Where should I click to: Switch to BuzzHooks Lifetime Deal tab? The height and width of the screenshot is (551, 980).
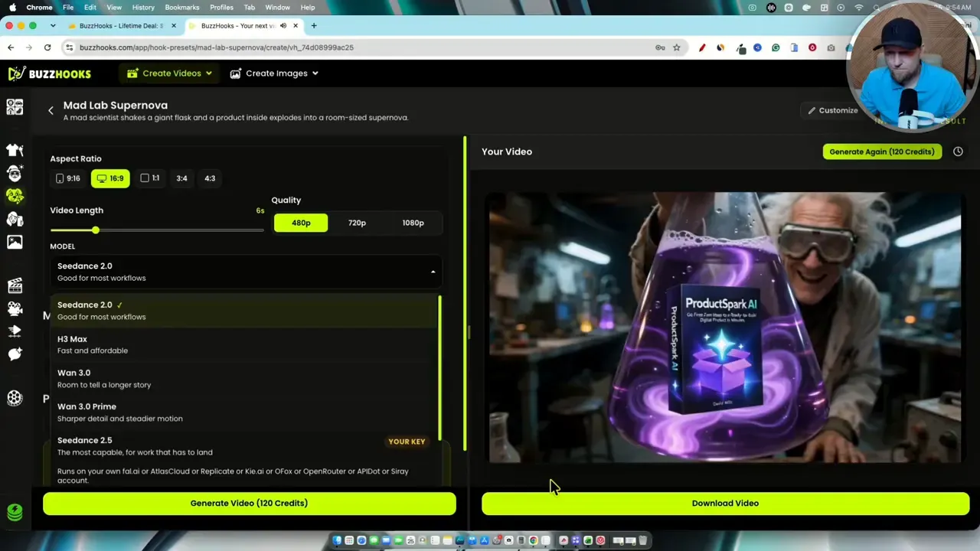point(121,26)
